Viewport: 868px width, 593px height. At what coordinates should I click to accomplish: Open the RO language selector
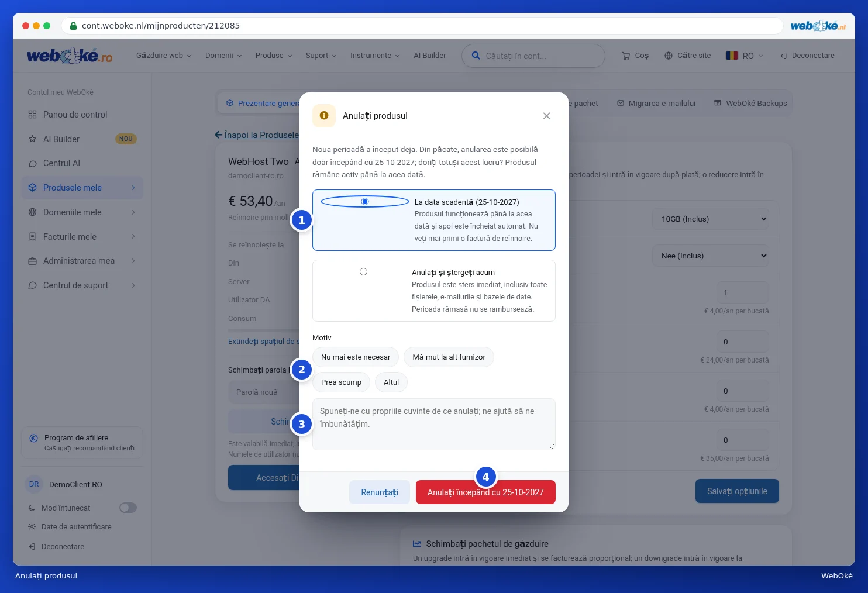pyautogui.click(x=745, y=56)
